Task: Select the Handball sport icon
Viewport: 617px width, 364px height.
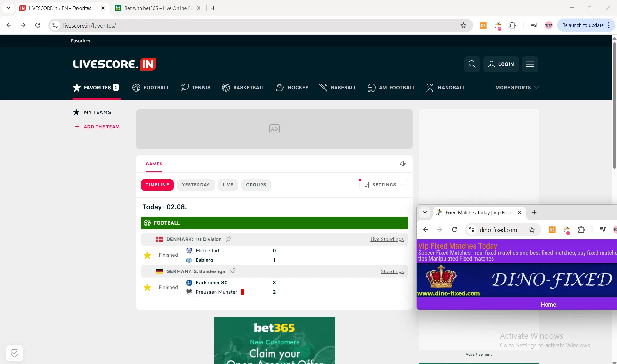Action: coord(430,87)
